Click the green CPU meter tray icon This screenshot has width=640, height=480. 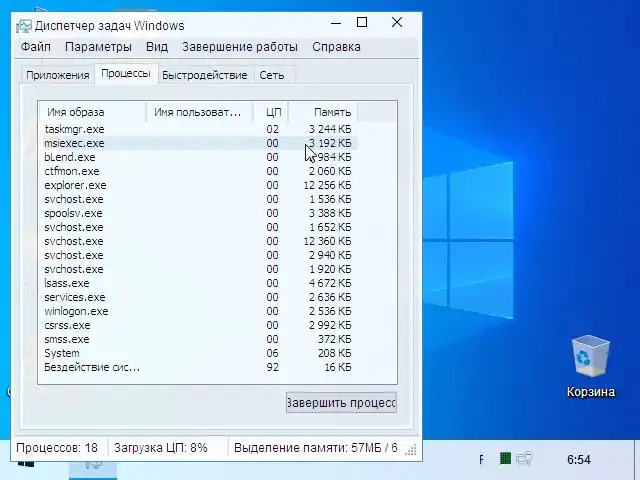click(x=505, y=459)
